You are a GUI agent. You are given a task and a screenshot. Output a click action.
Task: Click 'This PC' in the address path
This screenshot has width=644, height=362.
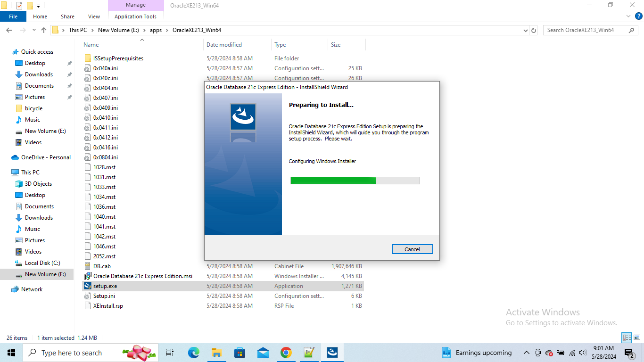(x=78, y=30)
